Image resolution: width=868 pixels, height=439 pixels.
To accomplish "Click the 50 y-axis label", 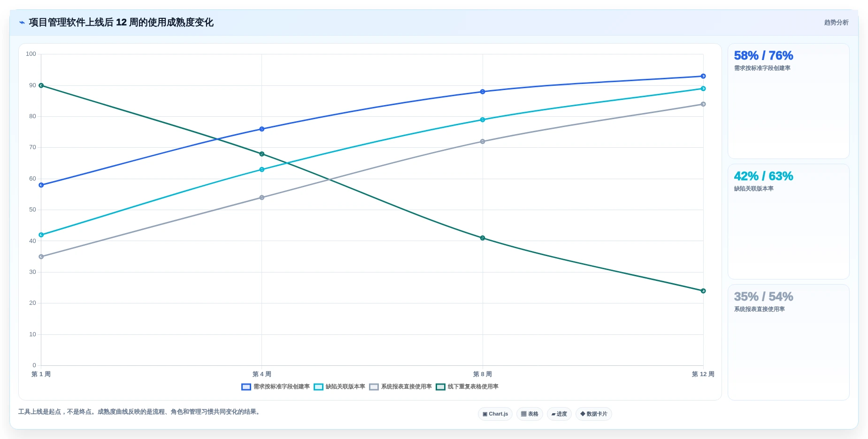I will tap(32, 210).
